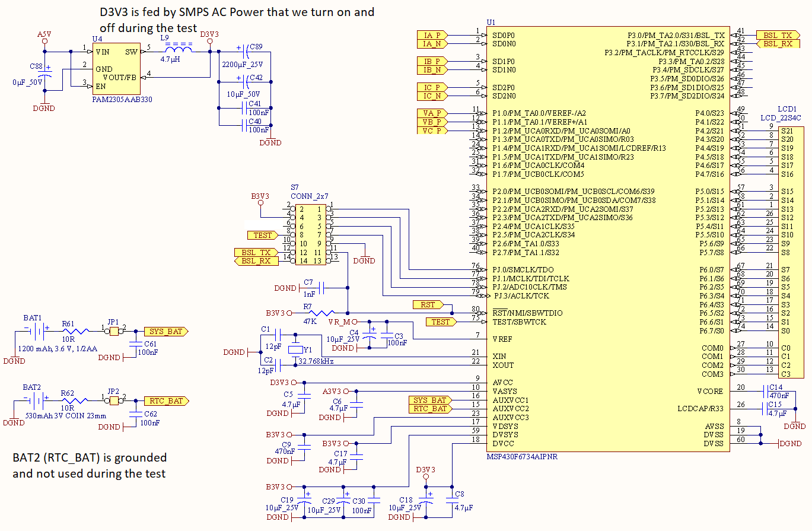Select the C61 capacitor label
812x531 pixels.
pyautogui.click(x=150, y=344)
